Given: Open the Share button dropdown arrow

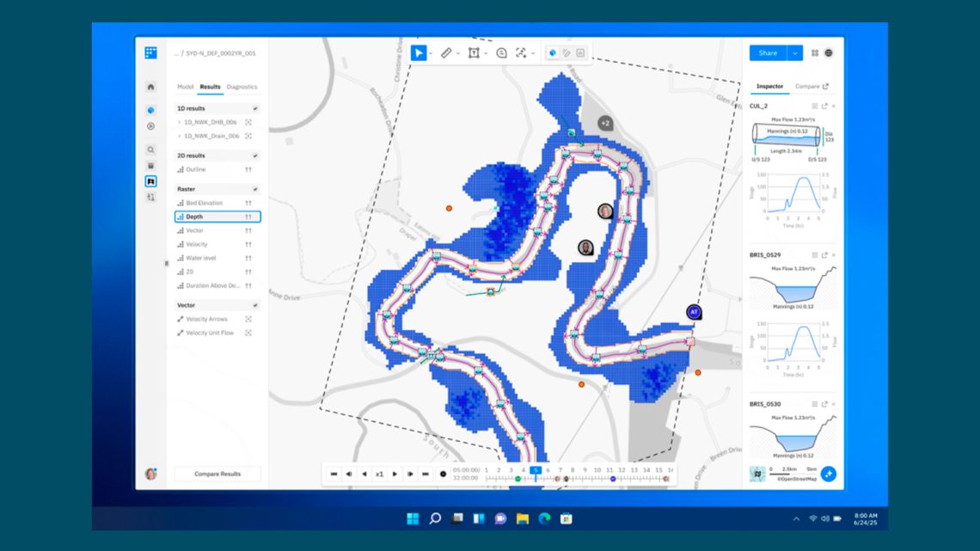Looking at the screenshot, I should click(x=794, y=53).
